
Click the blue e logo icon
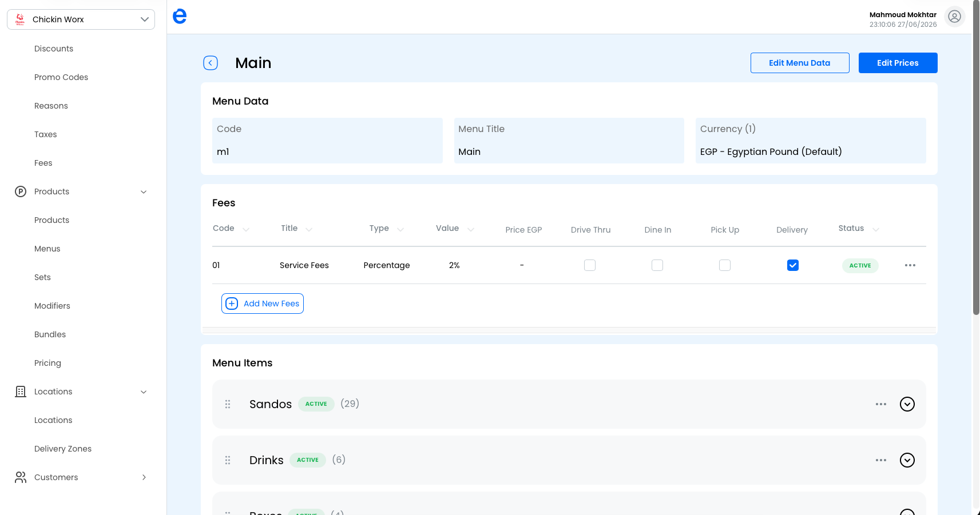click(x=180, y=16)
